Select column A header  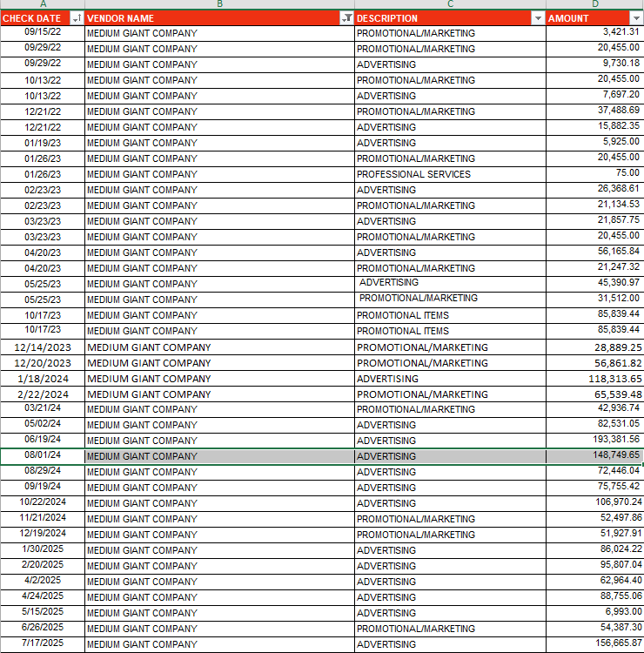[43, 4]
